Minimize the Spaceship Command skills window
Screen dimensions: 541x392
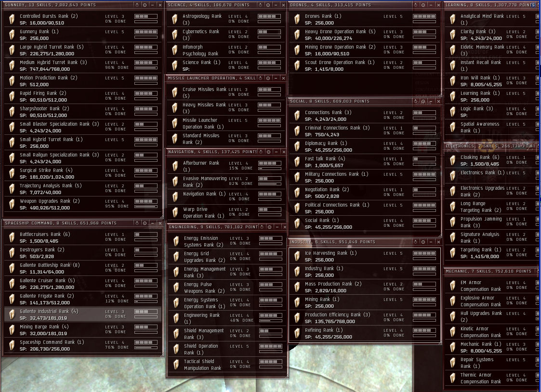[x=152, y=223]
